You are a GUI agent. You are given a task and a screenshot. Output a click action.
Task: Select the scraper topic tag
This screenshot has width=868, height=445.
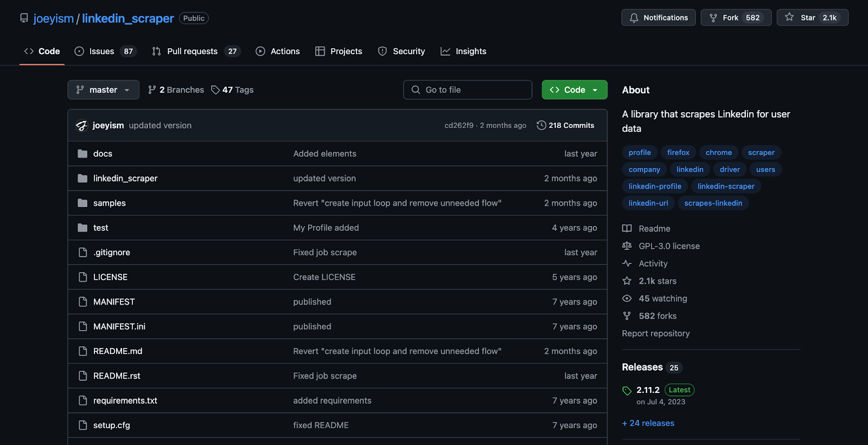(761, 153)
